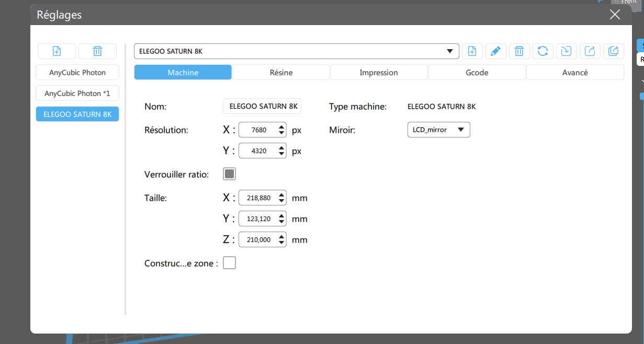Click the Taille Z value 210,000 field
This screenshot has width=644, height=344.
pyautogui.click(x=258, y=240)
